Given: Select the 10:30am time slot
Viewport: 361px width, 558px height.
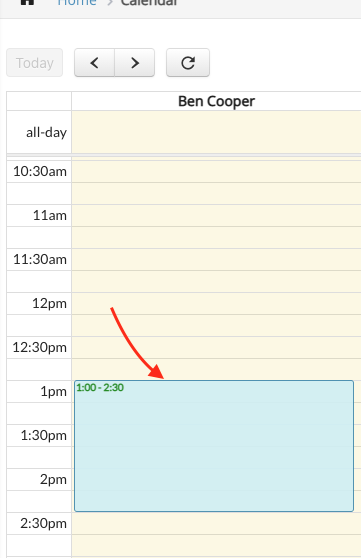Looking at the screenshot, I should (x=216, y=172).
